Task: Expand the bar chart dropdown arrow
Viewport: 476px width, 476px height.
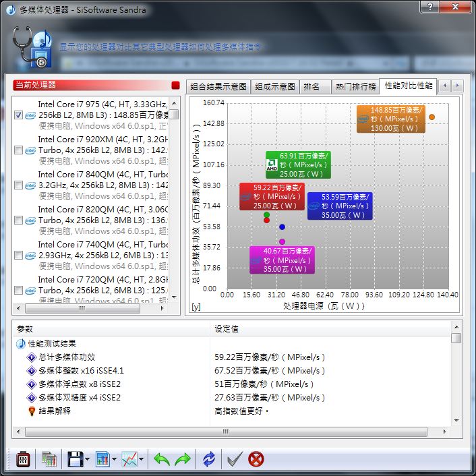Action: click(114, 460)
